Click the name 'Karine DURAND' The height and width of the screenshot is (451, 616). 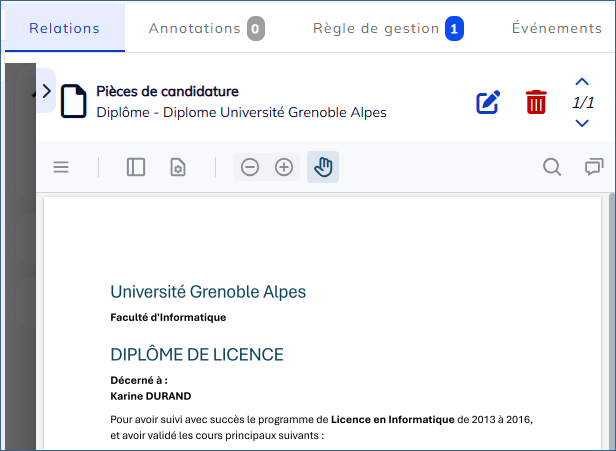[151, 396]
